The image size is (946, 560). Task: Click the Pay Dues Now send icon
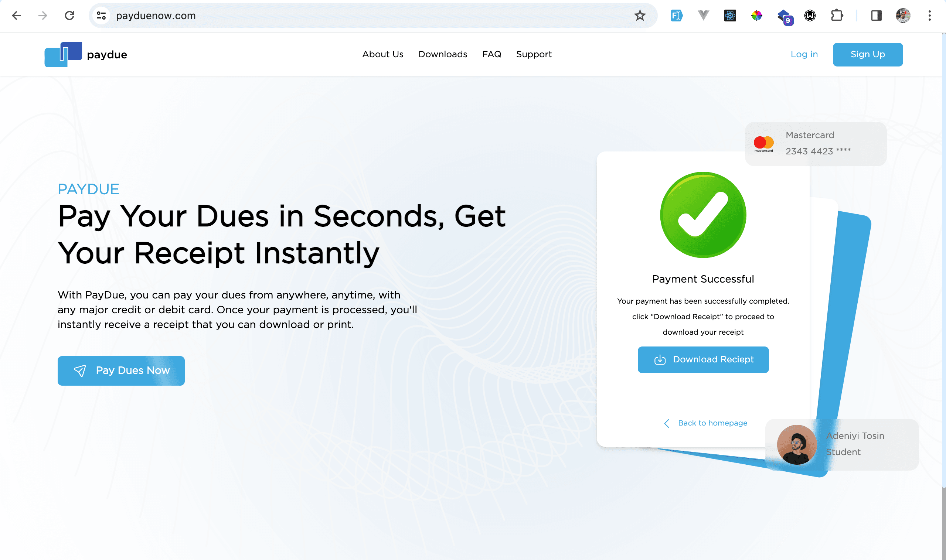click(79, 370)
